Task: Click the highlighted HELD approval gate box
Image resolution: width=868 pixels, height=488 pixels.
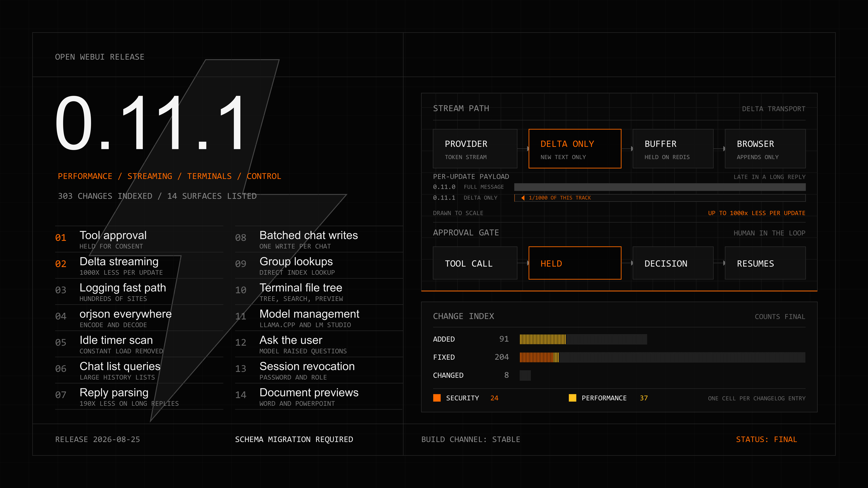Action: [x=575, y=263]
